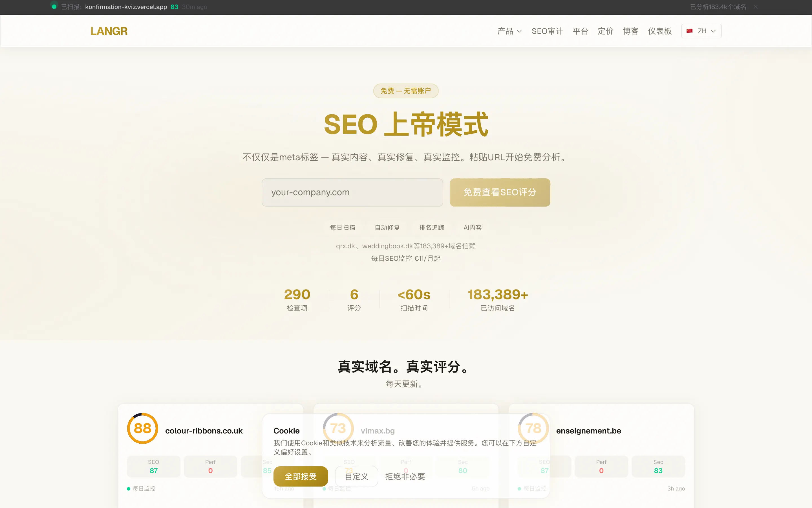Select the 每日扫描 feature label

[343, 227]
